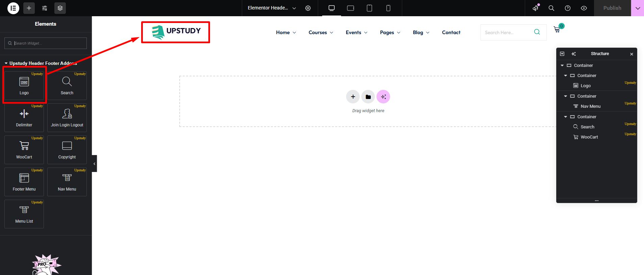Toggle the Structure layers icon in top bar
This screenshot has width=644, height=275.
click(60, 8)
